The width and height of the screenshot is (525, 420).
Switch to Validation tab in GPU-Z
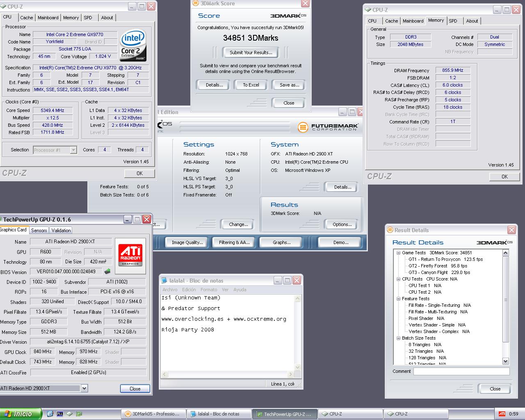click(61, 231)
